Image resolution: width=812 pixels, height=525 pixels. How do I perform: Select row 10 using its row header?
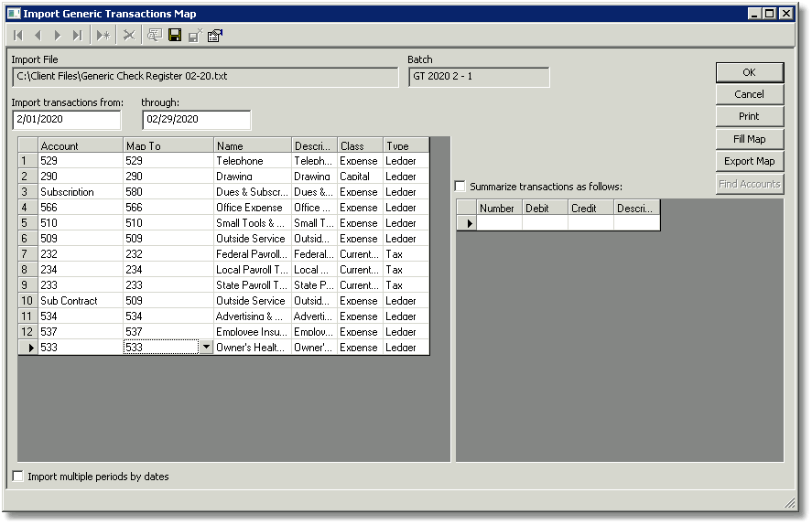[x=28, y=301]
